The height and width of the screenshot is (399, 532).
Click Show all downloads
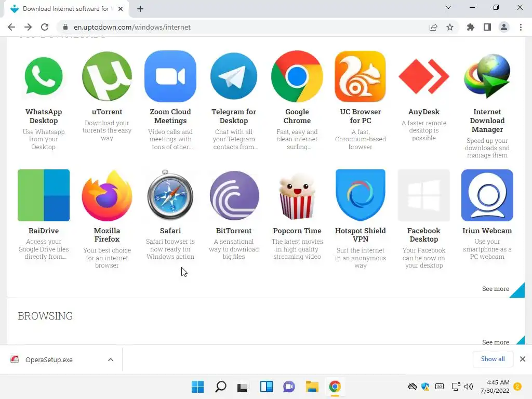pos(493,359)
